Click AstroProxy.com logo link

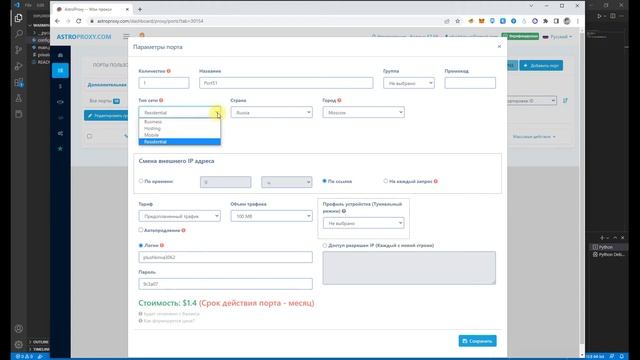[84, 37]
